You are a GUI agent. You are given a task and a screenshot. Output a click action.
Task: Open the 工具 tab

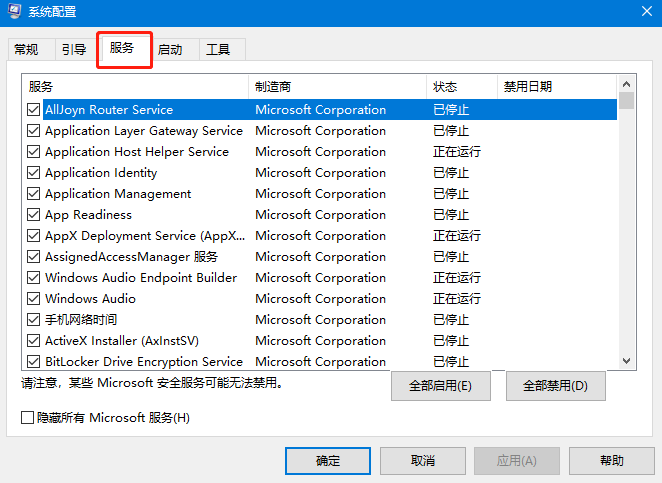[218, 49]
